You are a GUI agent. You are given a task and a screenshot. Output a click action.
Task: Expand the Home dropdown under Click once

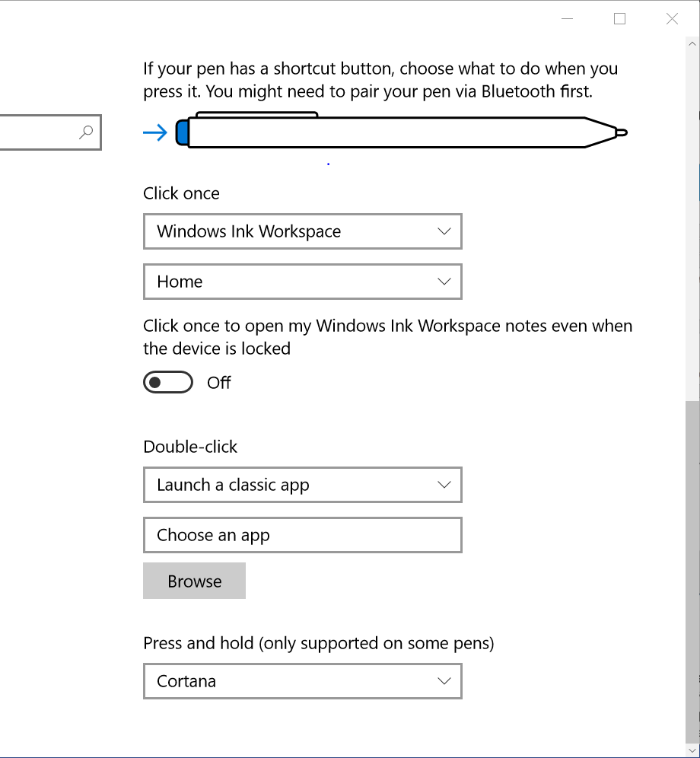click(x=302, y=282)
